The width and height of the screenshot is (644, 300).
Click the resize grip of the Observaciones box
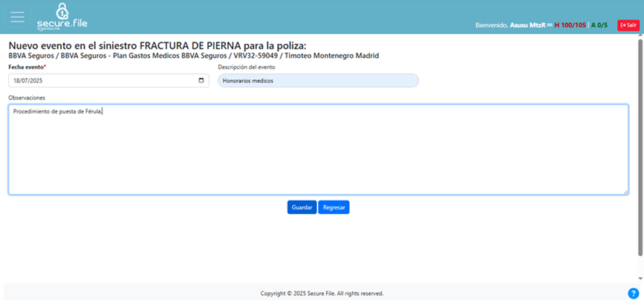[625, 192]
